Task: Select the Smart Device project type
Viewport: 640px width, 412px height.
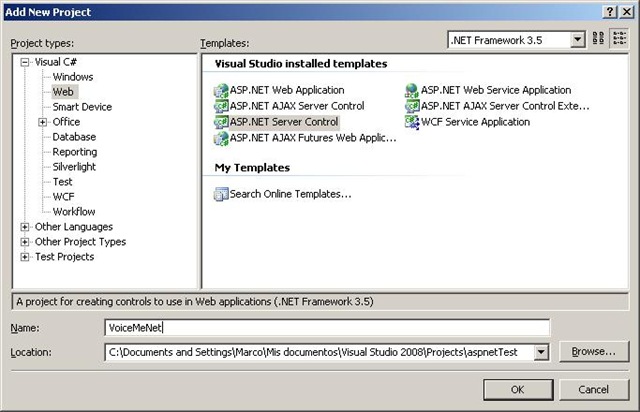Action: (x=82, y=107)
